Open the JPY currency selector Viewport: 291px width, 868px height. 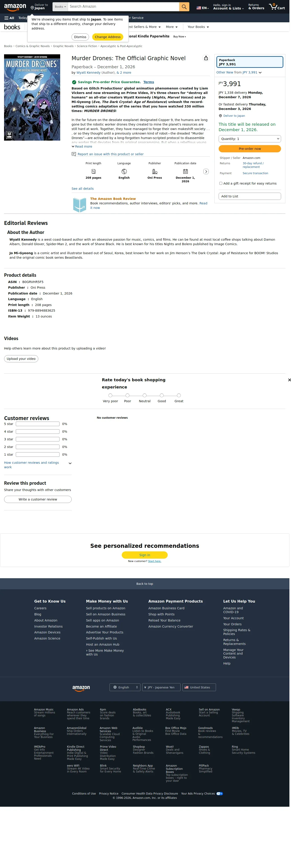pos(161,687)
